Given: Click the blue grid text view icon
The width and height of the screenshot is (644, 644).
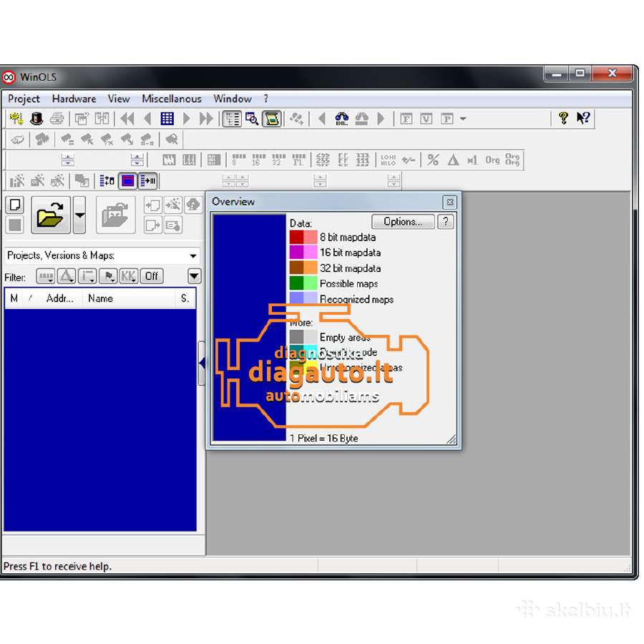Looking at the screenshot, I should pos(167,119).
